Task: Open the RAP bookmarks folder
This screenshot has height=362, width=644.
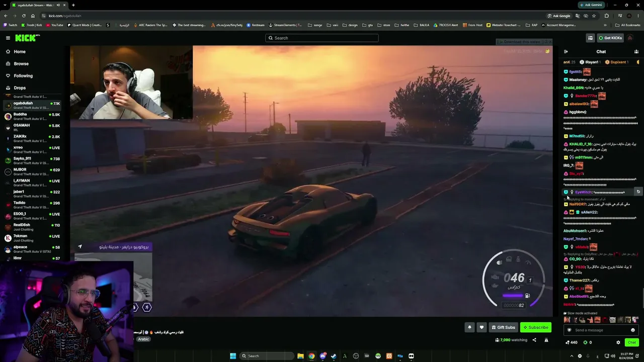Action: tap(532, 25)
